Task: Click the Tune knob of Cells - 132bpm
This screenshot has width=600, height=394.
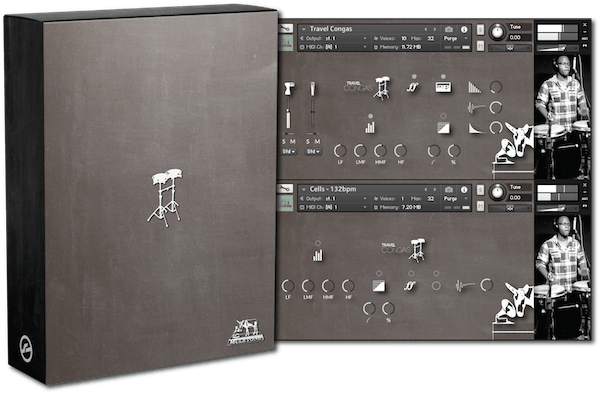Action: click(x=497, y=192)
